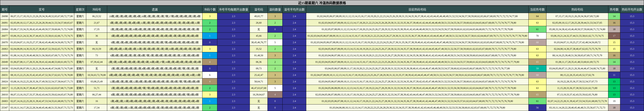Select period number 26063
The height and width of the screenshot is (111, 644).
[x=4, y=49]
